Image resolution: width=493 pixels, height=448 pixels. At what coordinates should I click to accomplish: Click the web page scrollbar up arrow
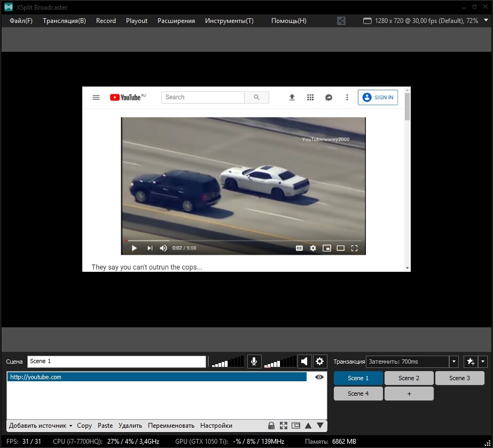click(407, 90)
